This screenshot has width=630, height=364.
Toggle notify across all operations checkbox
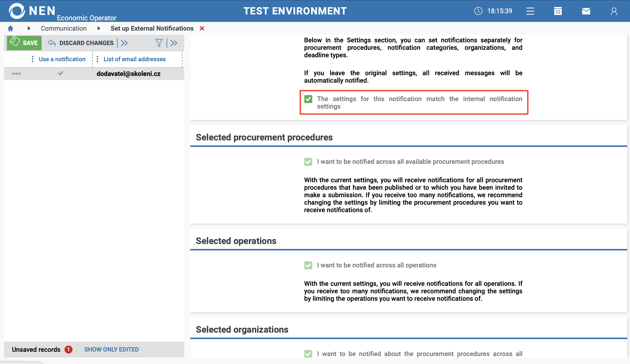308,265
